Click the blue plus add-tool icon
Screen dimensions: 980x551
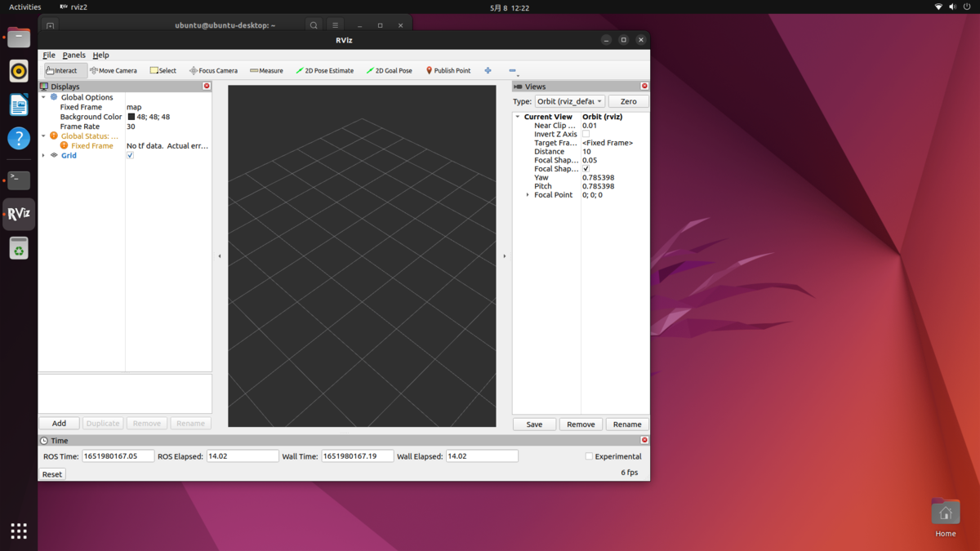click(488, 70)
